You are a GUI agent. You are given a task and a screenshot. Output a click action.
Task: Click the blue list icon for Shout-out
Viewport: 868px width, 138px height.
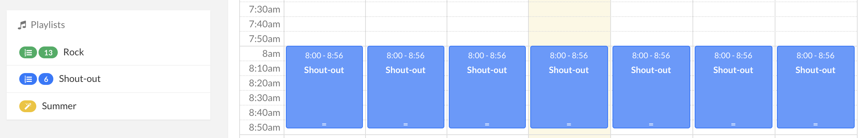pos(28,79)
